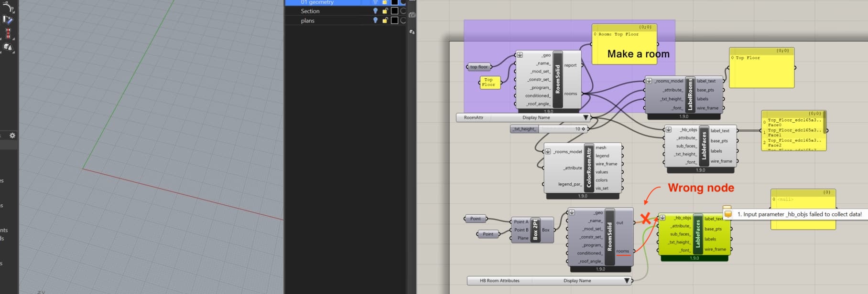Click the Section layer color swatch

click(394, 11)
